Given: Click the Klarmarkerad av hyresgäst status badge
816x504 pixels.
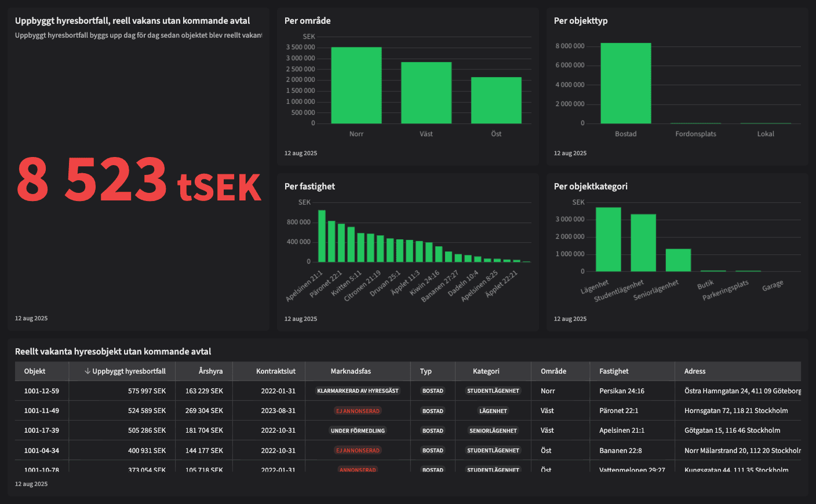Looking at the screenshot, I should 358,391.
